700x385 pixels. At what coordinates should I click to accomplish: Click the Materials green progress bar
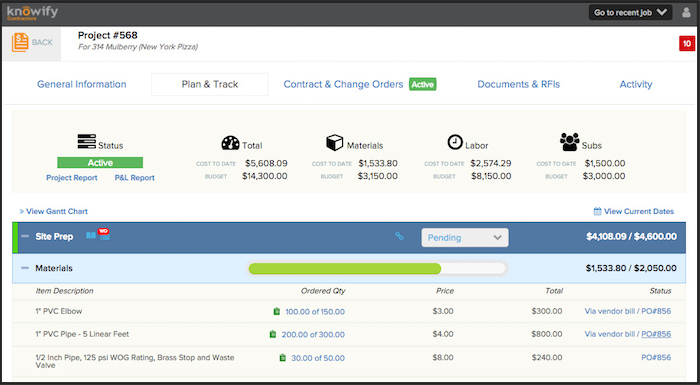coord(345,268)
